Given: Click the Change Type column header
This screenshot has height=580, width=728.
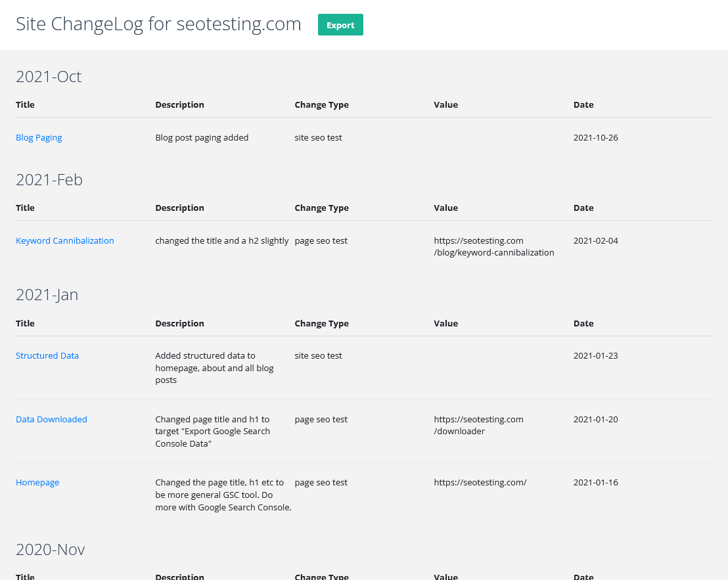Looking at the screenshot, I should point(321,104).
